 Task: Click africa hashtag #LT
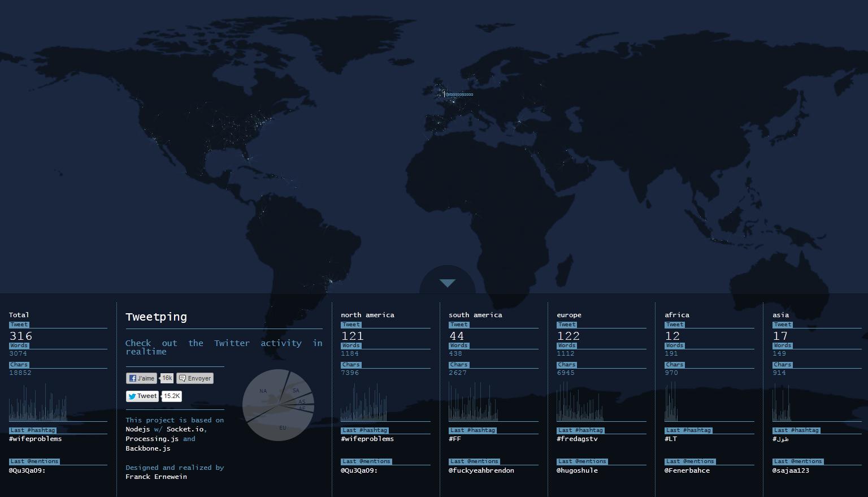pos(671,439)
